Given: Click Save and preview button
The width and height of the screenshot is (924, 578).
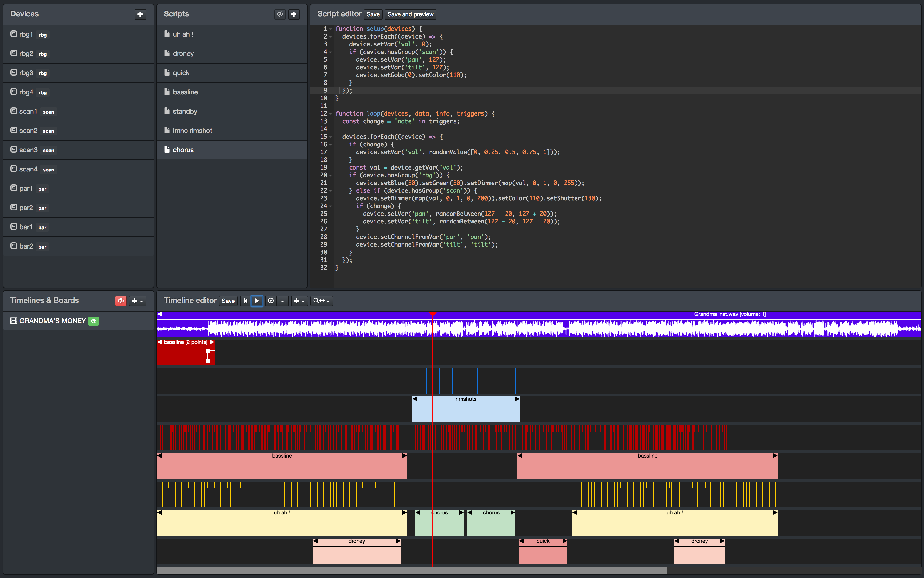Looking at the screenshot, I should click(411, 14).
